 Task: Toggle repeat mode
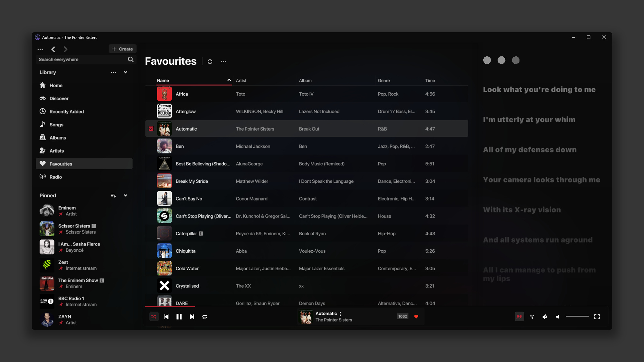pyautogui.click(x=204, y=317)
